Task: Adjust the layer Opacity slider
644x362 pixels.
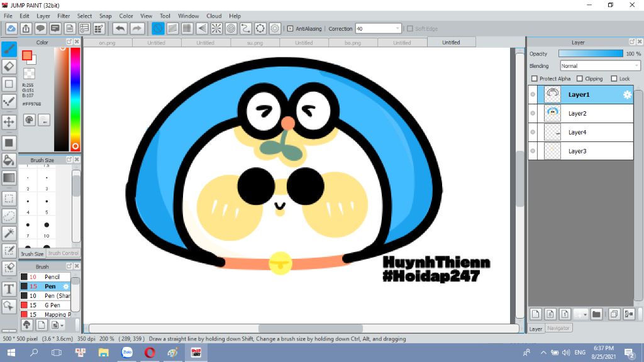Action: click(x=591, y=54)
